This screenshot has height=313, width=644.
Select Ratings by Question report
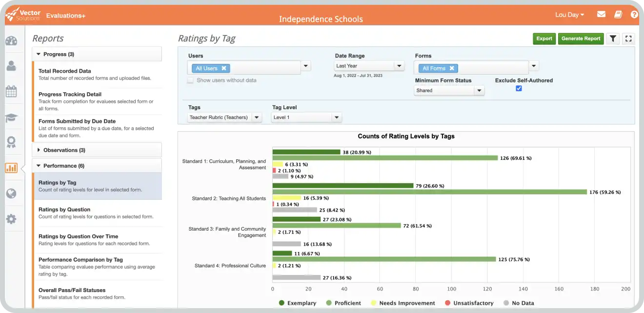[64, 210]
